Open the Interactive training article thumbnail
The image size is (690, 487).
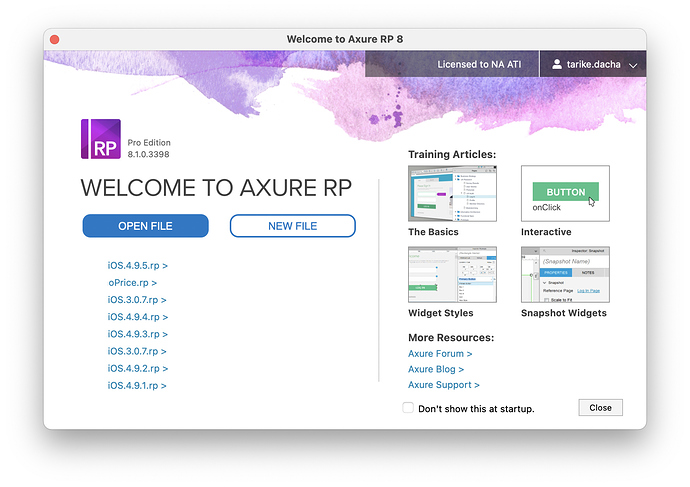(564, 194)
